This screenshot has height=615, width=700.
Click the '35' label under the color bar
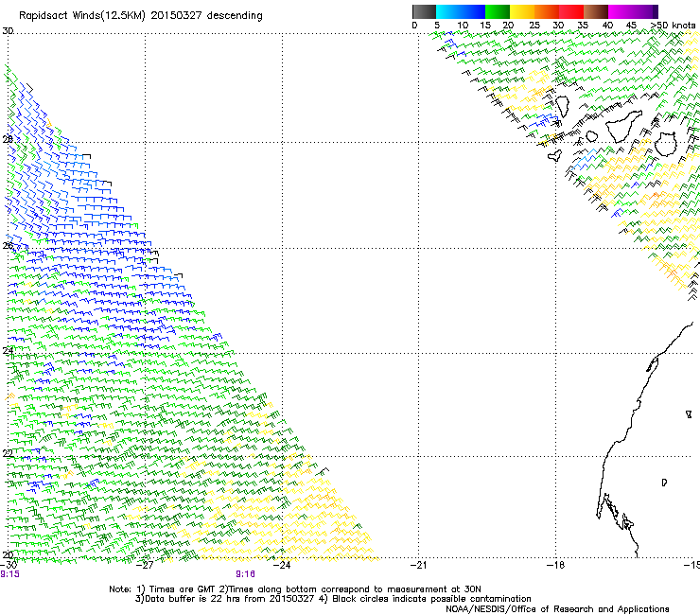pos(583,26)
